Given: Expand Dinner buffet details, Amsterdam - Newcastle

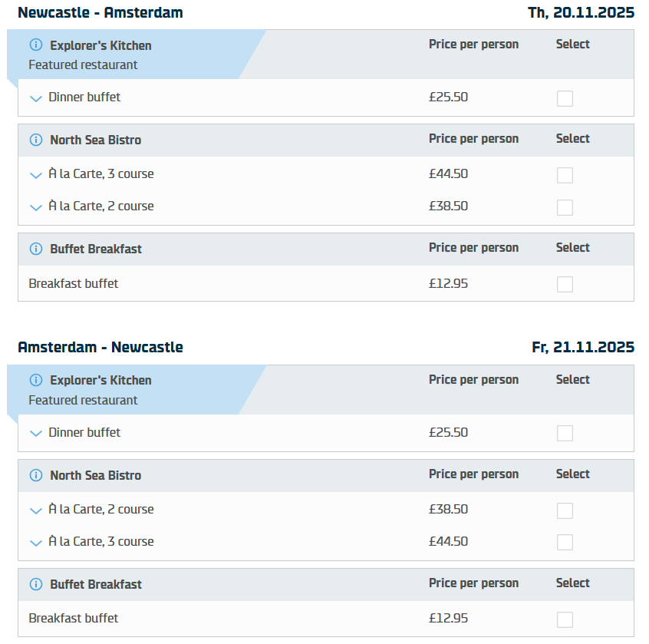Looking at the screenshot, I should [35, 434].
